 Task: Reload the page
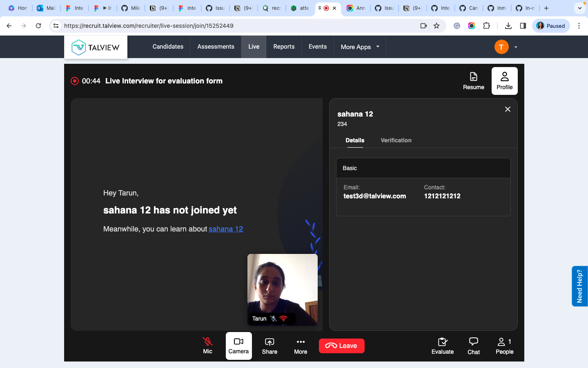pyautogui.click(x=38, y=26)
